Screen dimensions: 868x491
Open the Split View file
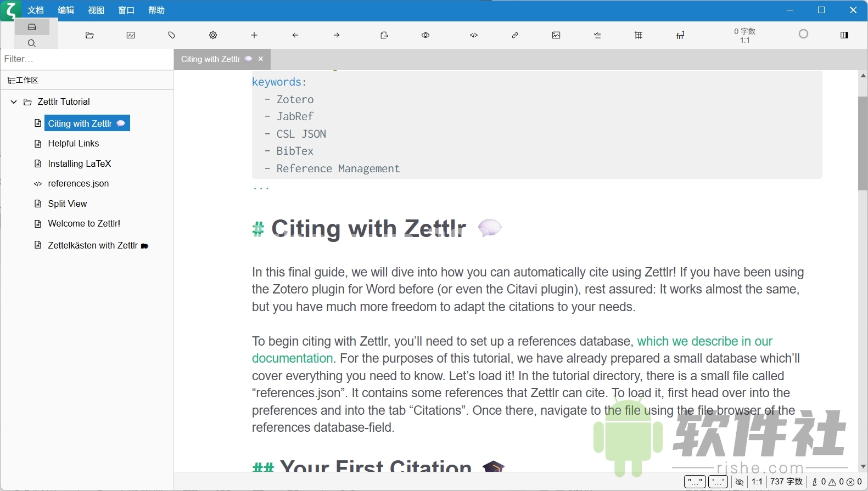pyautogui.click(x=68, y=204)
